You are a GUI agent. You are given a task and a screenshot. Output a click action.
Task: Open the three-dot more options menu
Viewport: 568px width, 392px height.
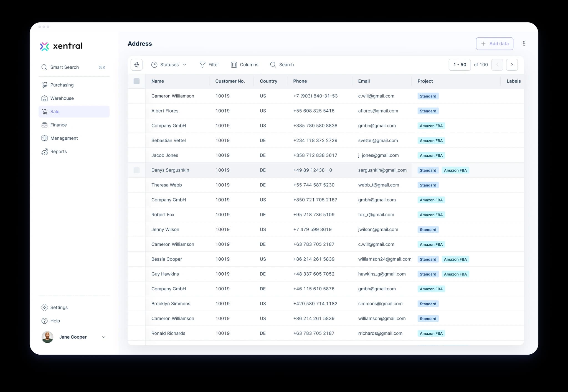coord(524,44)
